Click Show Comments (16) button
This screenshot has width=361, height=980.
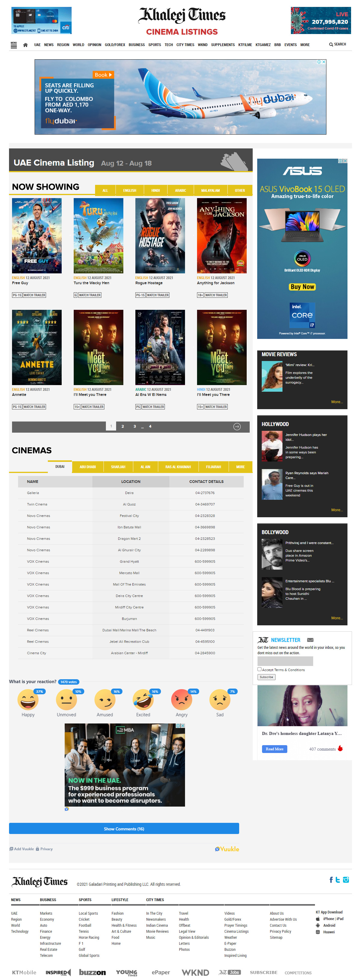tap(124, 829)
